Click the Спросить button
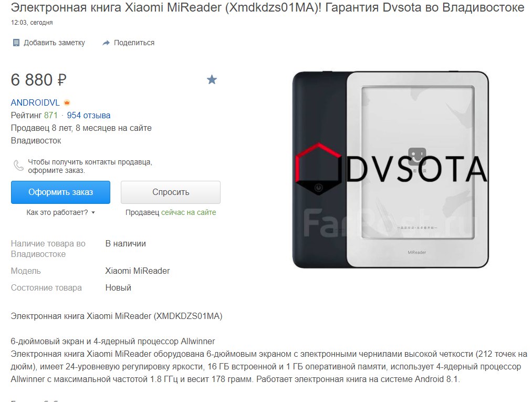 171,192
